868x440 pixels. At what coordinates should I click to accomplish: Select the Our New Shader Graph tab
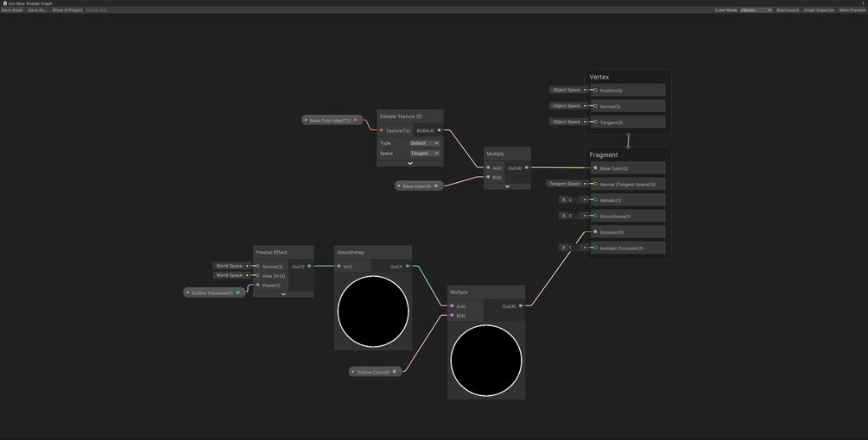click(x=28, y=3)
